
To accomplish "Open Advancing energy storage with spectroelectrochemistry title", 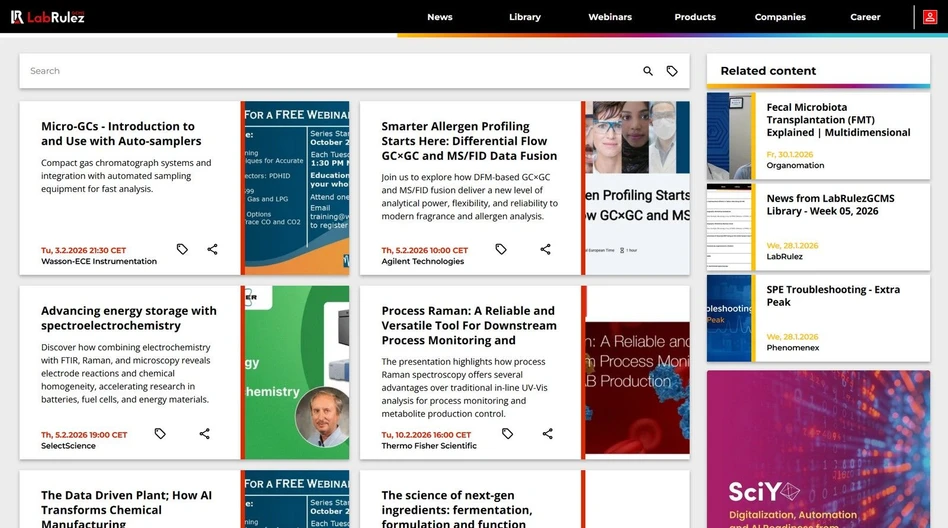I will click(x=128, y=318).
